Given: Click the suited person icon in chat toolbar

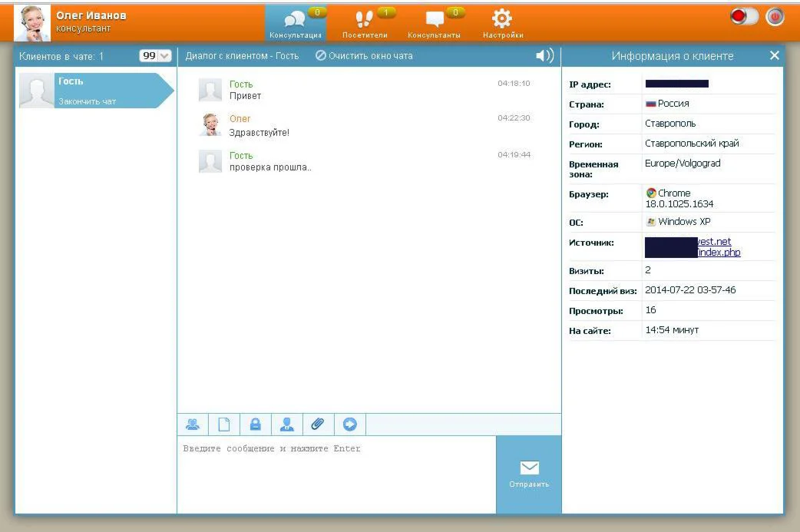Looking at the screenshot, I should coord(286,424).
